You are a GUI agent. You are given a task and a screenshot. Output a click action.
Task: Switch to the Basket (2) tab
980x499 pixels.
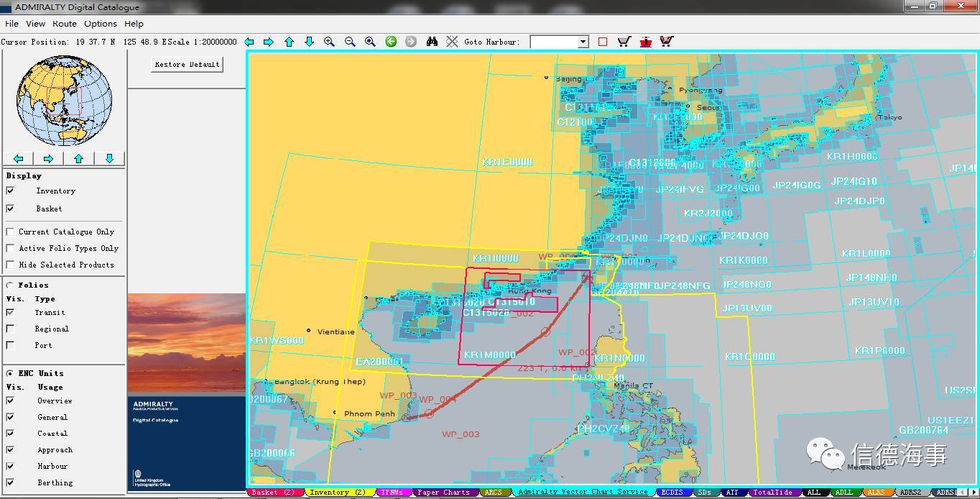(x=274, y=493)
